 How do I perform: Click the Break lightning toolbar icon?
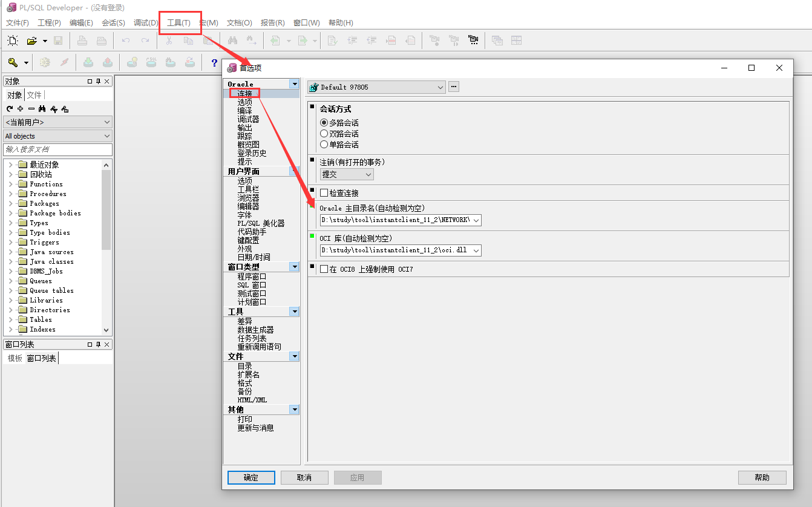point(64,62)
